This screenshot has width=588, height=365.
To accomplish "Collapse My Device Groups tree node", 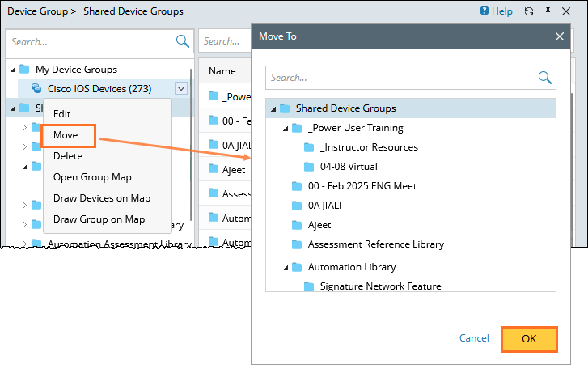I will tap(11, 70).
